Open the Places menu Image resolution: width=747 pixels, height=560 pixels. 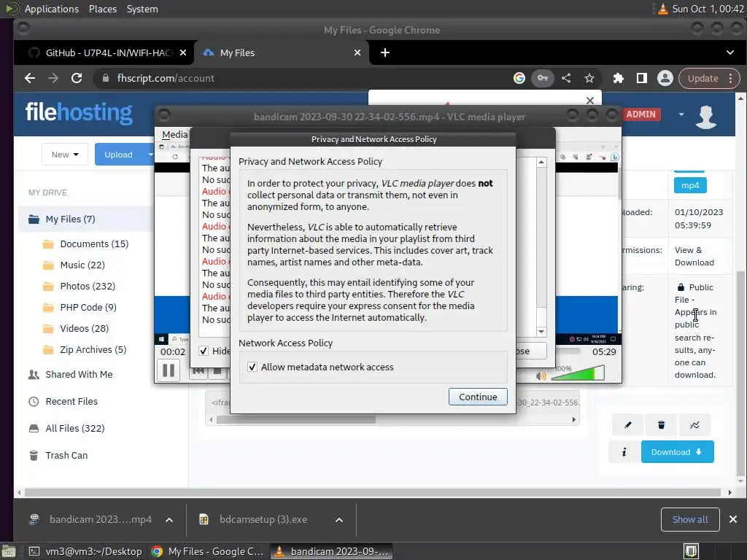coord(102,9)
